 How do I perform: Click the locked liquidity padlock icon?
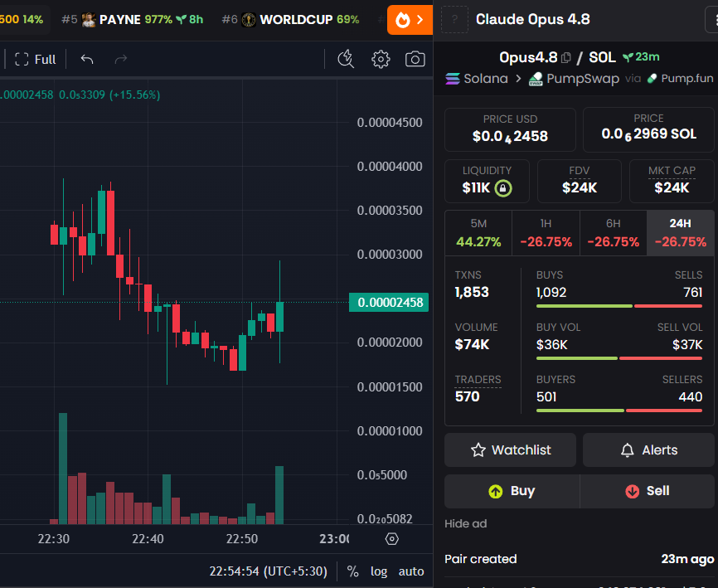pos(503,187)
